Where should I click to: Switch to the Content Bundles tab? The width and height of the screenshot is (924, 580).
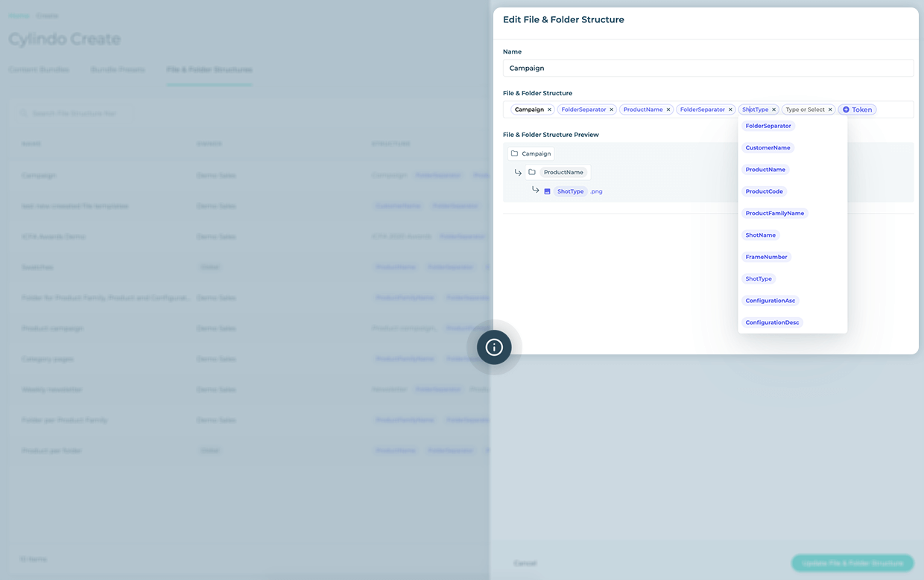click(x=39, y=69)
